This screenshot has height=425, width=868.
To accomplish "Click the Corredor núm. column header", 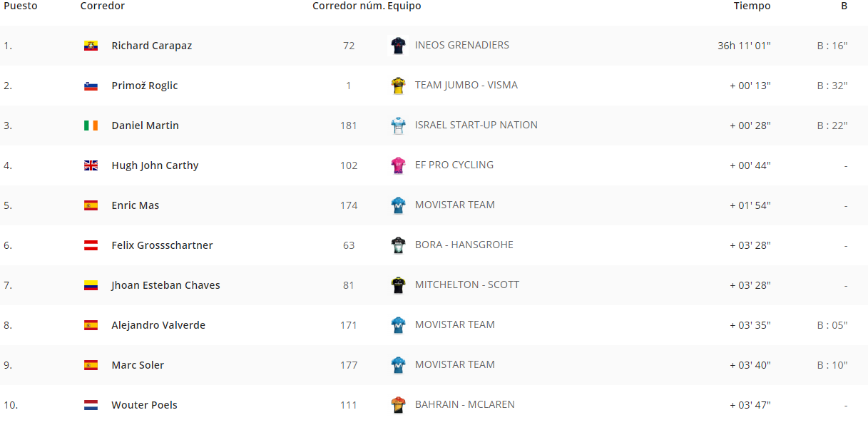I will 348,6.
